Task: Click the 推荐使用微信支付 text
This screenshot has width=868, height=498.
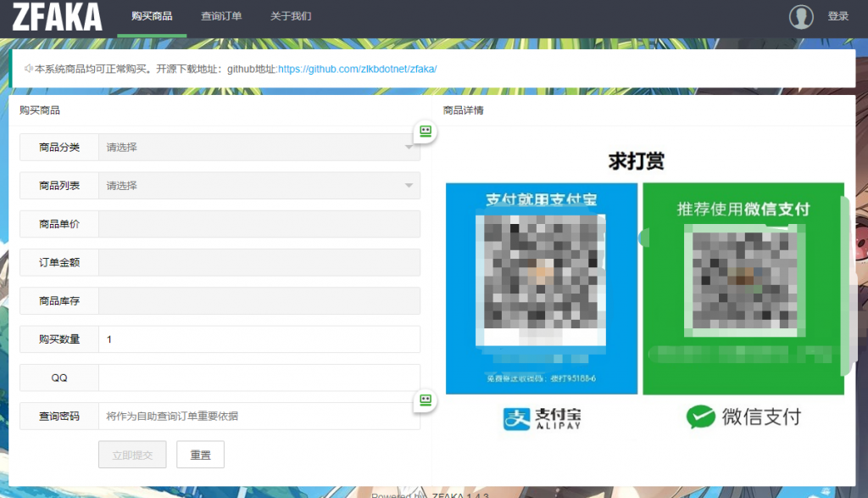Action: (x=743, y=209)
